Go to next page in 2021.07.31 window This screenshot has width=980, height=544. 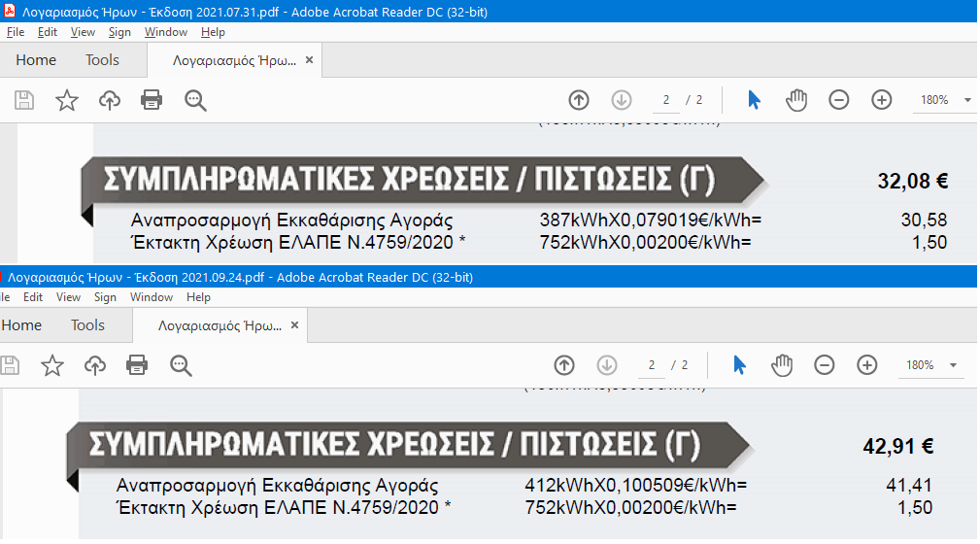(622, 100)
